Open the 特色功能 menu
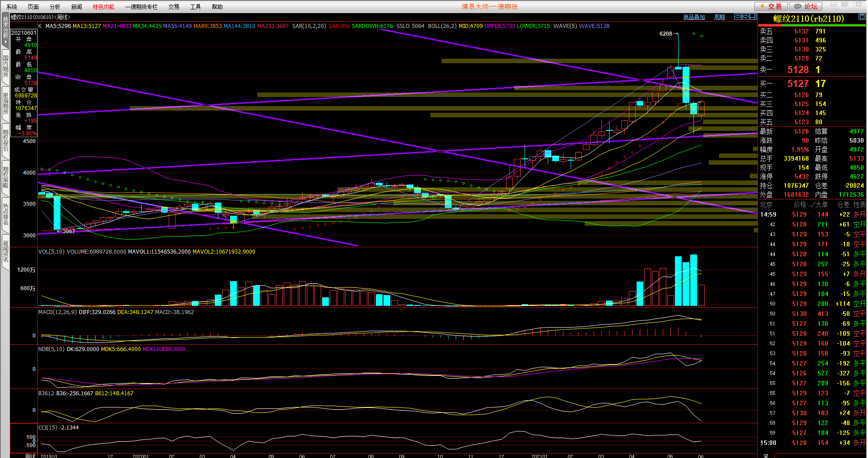The height and width of the screenshot is (458, 868). coord(103,7)
